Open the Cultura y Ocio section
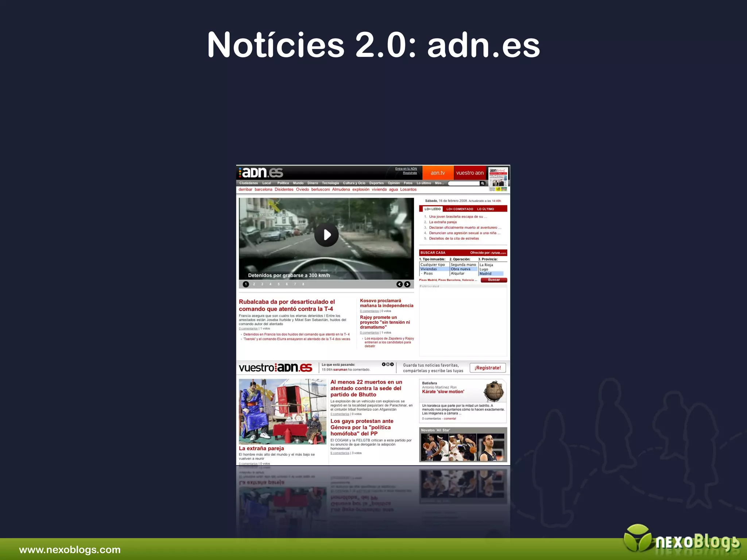The image size is (747, 560). 354,183
